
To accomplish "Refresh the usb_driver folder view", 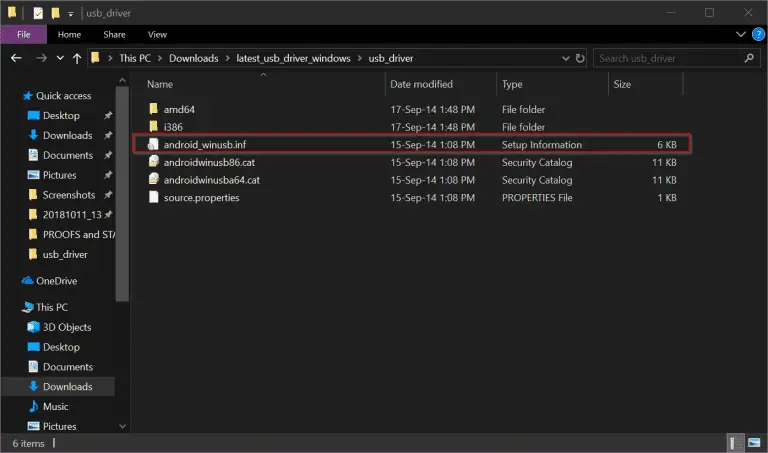I will point(580,58).
